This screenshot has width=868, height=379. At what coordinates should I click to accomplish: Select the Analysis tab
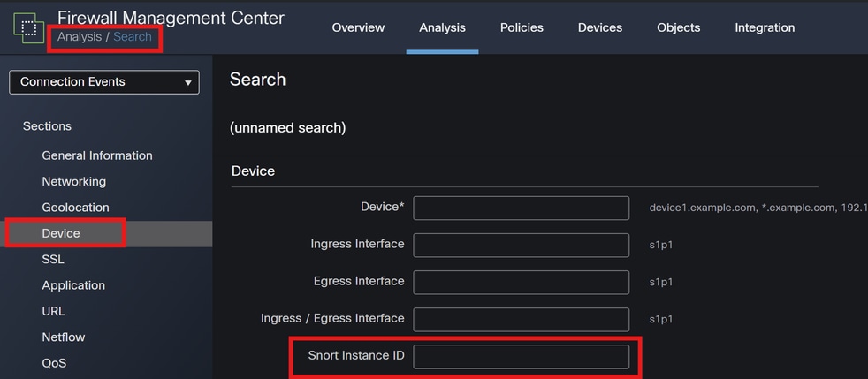[442, 27]
